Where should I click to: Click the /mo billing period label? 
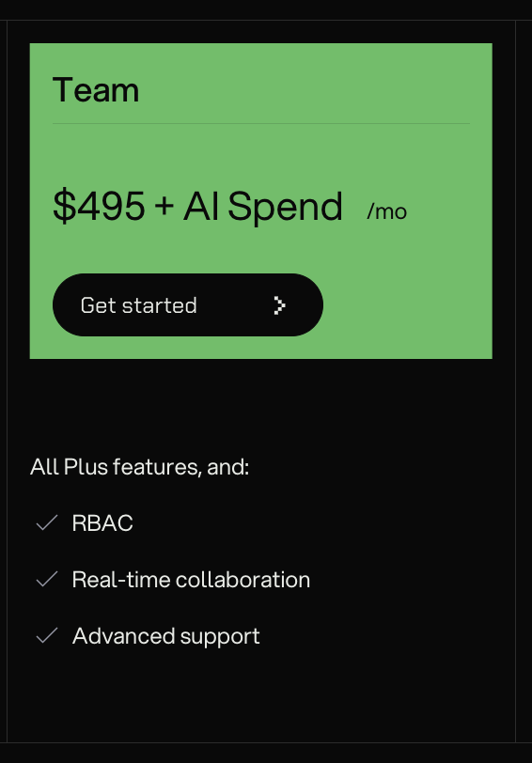(387, 211)
